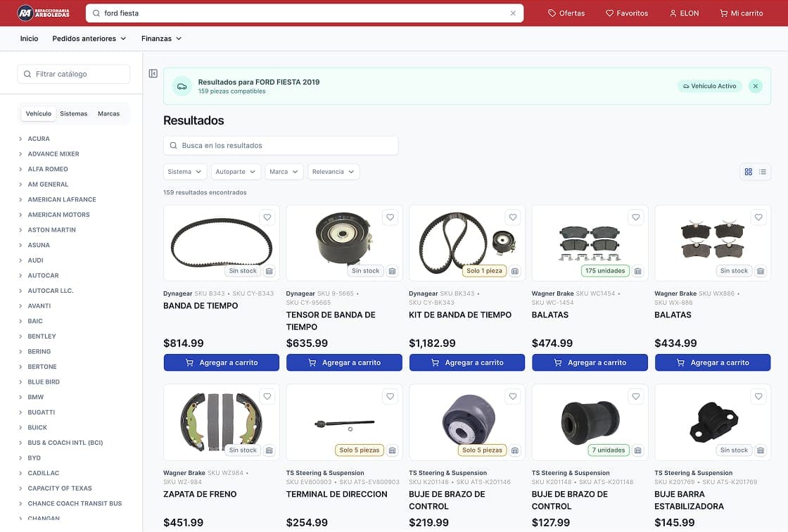Open ELON user account
The height and width of the screenshot is (532, 788).
pos(684,13)
